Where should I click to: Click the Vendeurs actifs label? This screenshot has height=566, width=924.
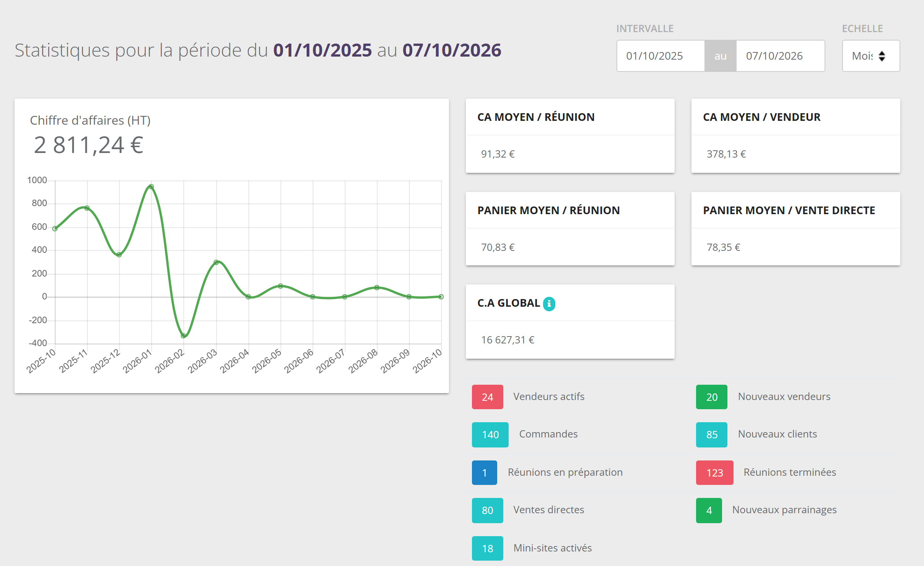click(549, 397)
